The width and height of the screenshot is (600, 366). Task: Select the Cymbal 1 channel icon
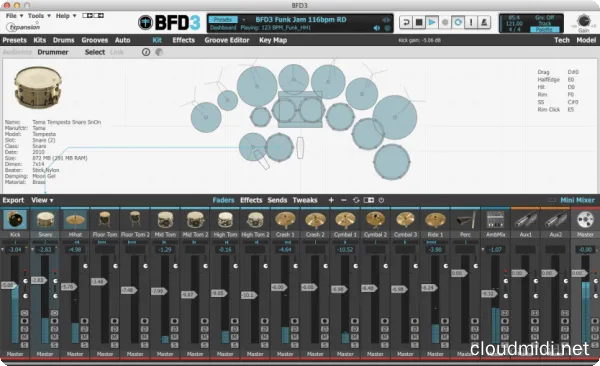(x=345, y=220)
